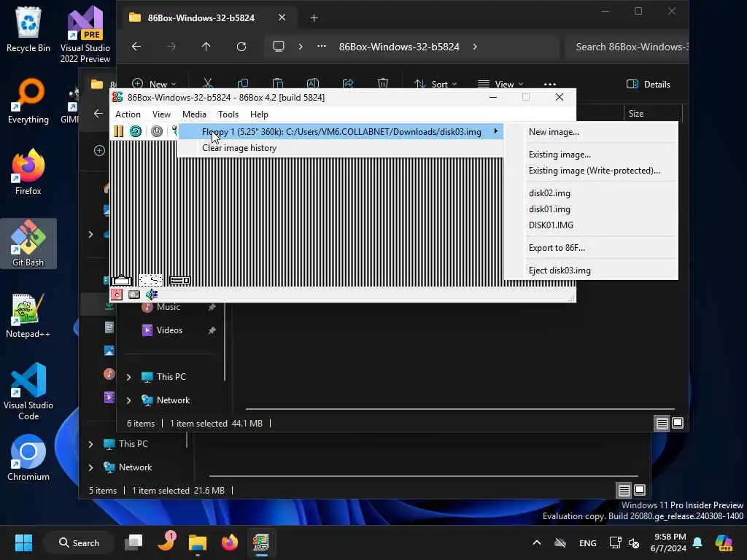Switch back Explorer to details view layout
The height and width of the screenshot is (560, 747).
pyautogui.click(x=624, y=490)
